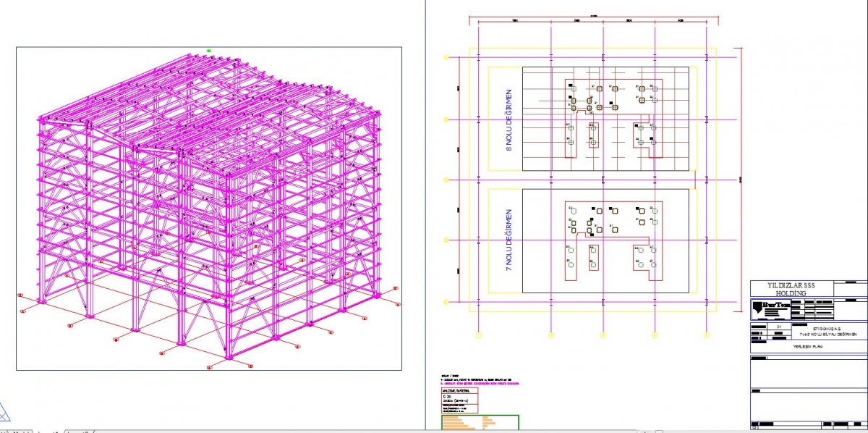Select the '8 NOLU DEĞİRMEN' label

coord(509,119)
